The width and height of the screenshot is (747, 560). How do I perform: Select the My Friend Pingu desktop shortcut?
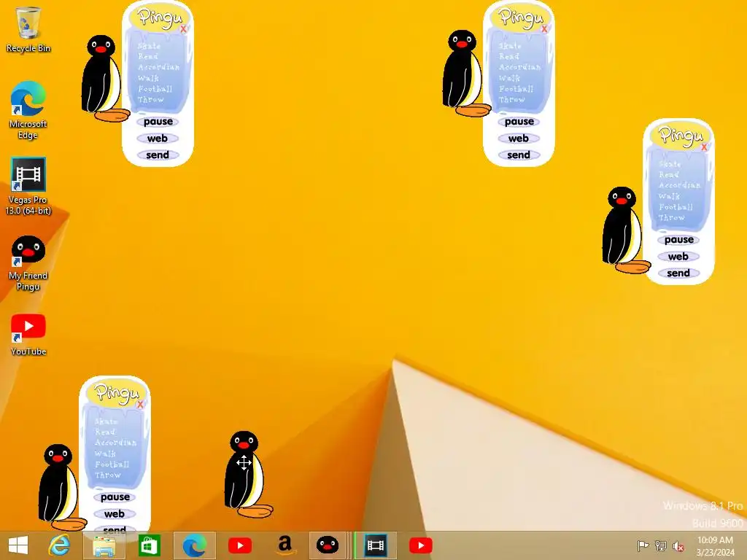(28, 262)
